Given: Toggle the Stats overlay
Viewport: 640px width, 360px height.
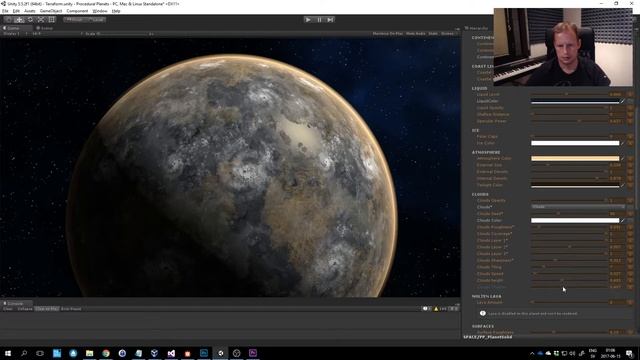Looking at the screenshot, I should (433, 33).
